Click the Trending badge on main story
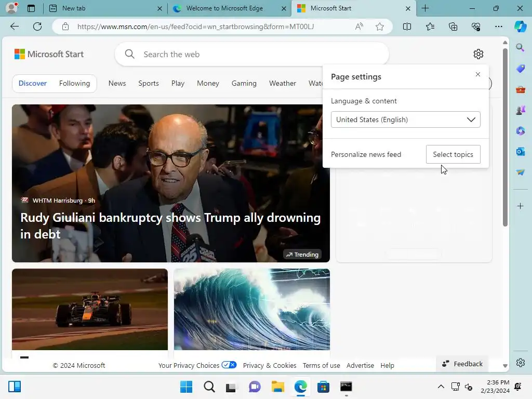Image resolution: width=532 pixels, height=399 pixels. (x=302, y=255)
